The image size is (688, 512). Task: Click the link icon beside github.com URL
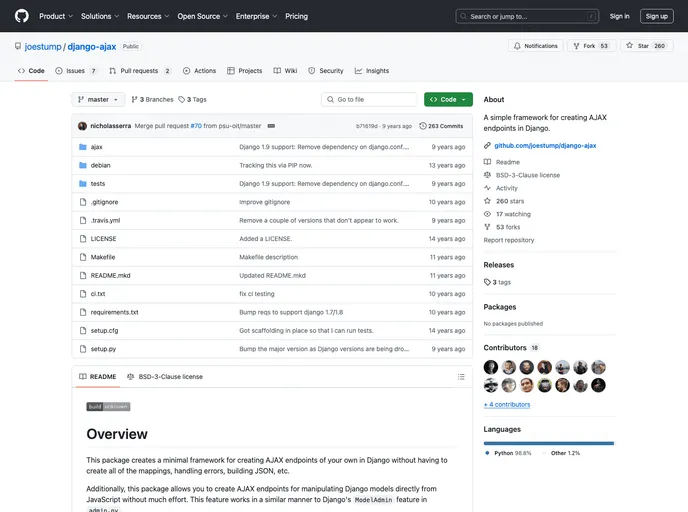click(487, 146)
